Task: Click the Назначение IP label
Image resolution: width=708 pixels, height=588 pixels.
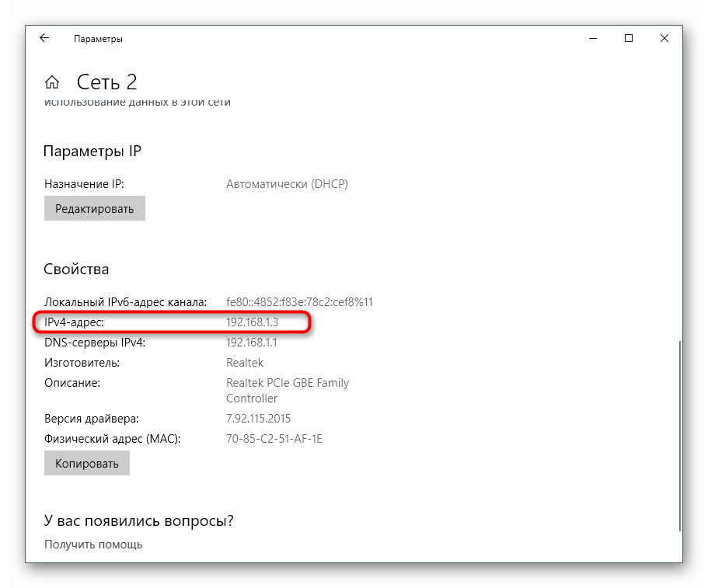Action: 84,184
